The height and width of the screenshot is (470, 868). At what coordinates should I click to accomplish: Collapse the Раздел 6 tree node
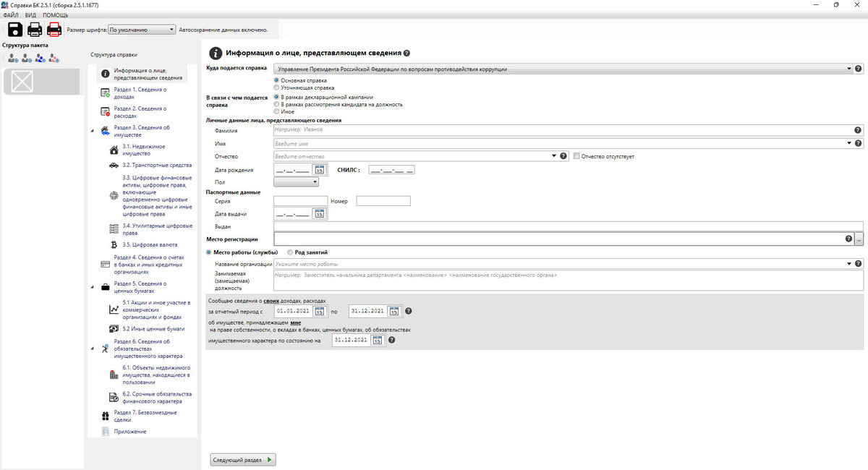click(x=93, y=349)
